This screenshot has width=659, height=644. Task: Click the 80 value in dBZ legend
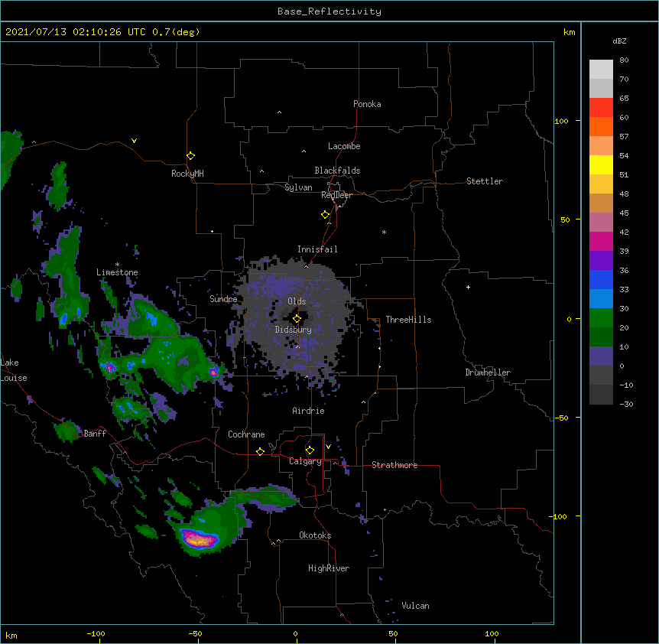click(x=624, y=60)
